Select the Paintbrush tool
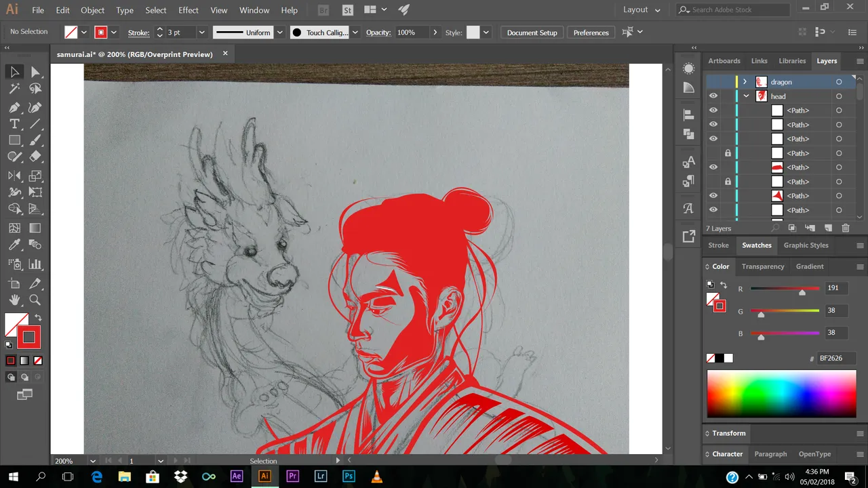 pos(35,140)
